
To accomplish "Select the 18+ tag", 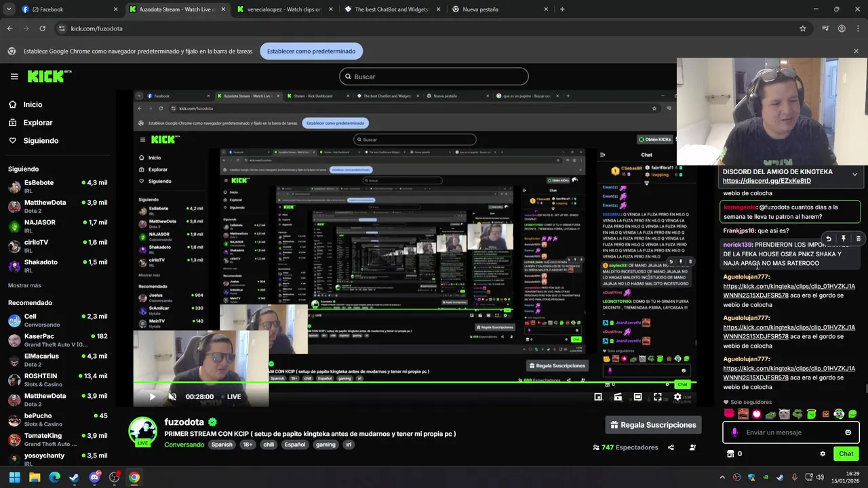I will pyautogui.click(x=248, y=445).
